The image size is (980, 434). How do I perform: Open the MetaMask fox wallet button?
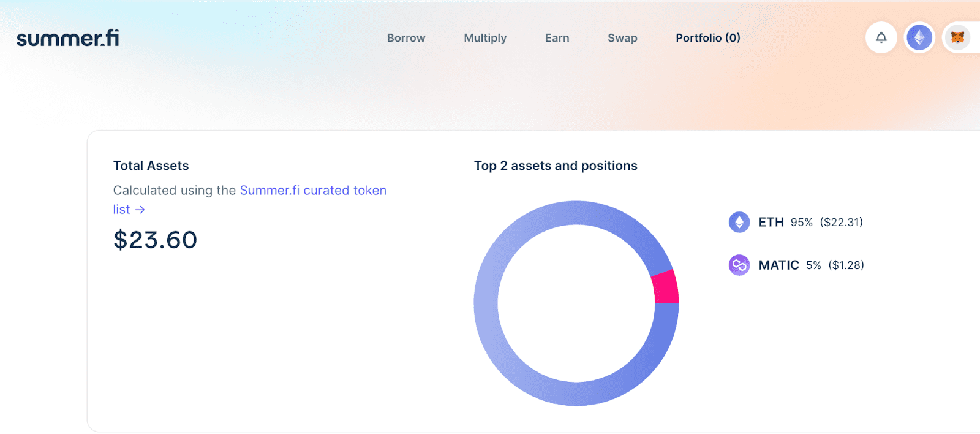958,38
